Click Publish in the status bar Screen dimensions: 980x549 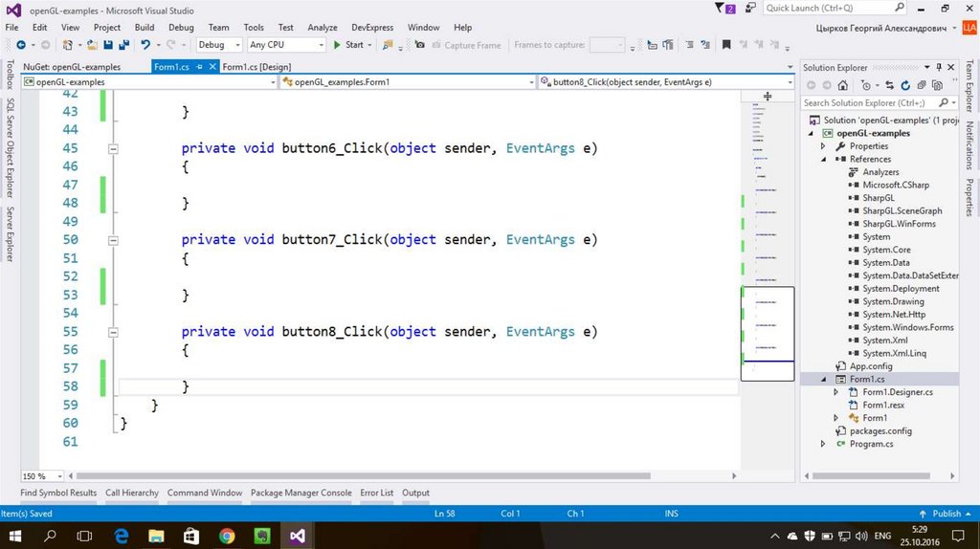946,514
